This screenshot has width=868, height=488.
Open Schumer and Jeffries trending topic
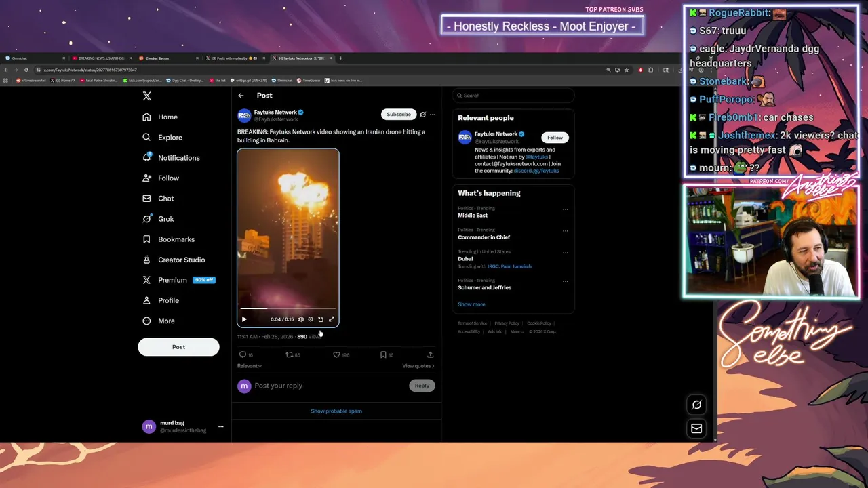click(485, 287)
